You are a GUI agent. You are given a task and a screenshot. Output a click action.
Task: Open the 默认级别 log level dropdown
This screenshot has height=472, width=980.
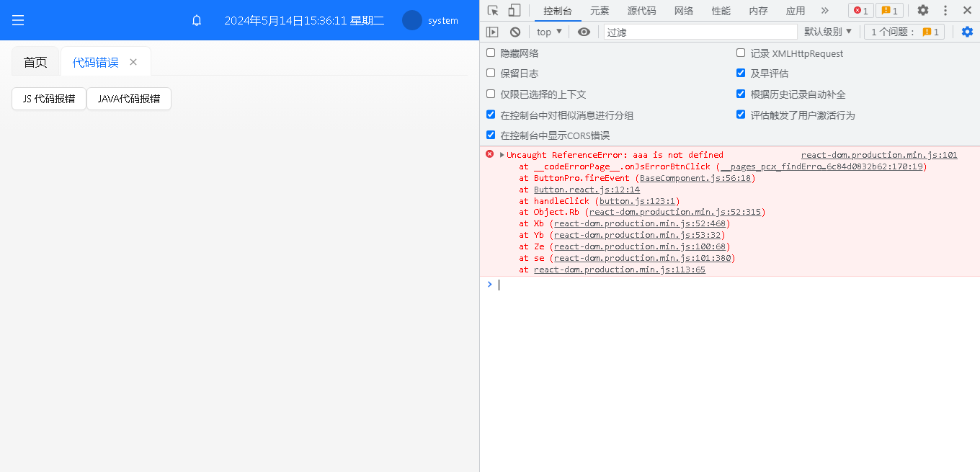point(828,32)
